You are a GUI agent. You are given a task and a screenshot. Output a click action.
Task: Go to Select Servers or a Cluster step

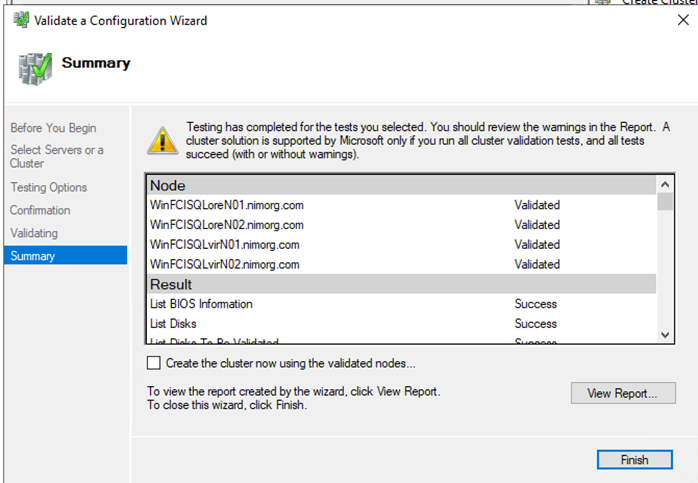[56, 157]
